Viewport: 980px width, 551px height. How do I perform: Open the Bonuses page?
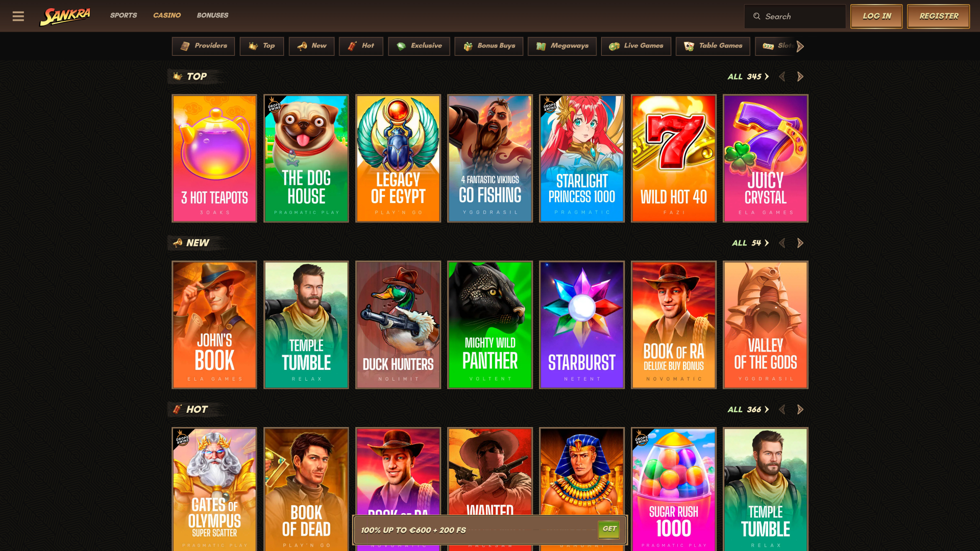[x=212, y=15]
